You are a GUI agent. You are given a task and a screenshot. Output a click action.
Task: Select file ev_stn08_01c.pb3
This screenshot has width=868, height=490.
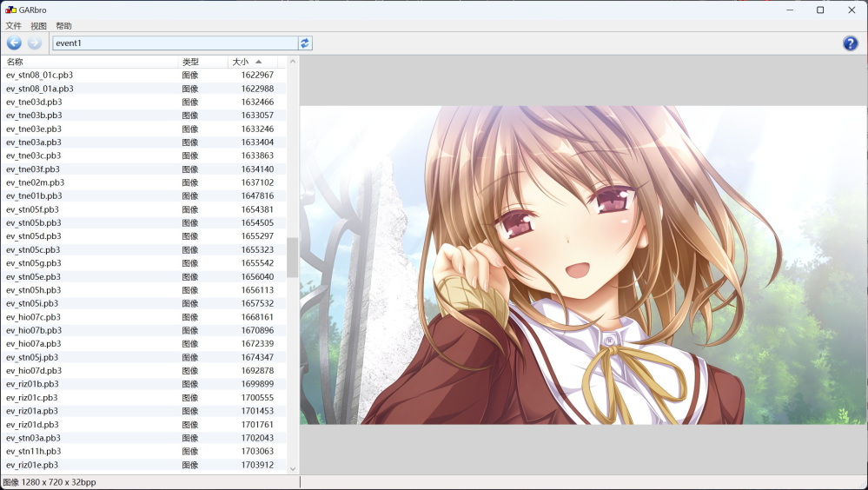pos(143,75)
